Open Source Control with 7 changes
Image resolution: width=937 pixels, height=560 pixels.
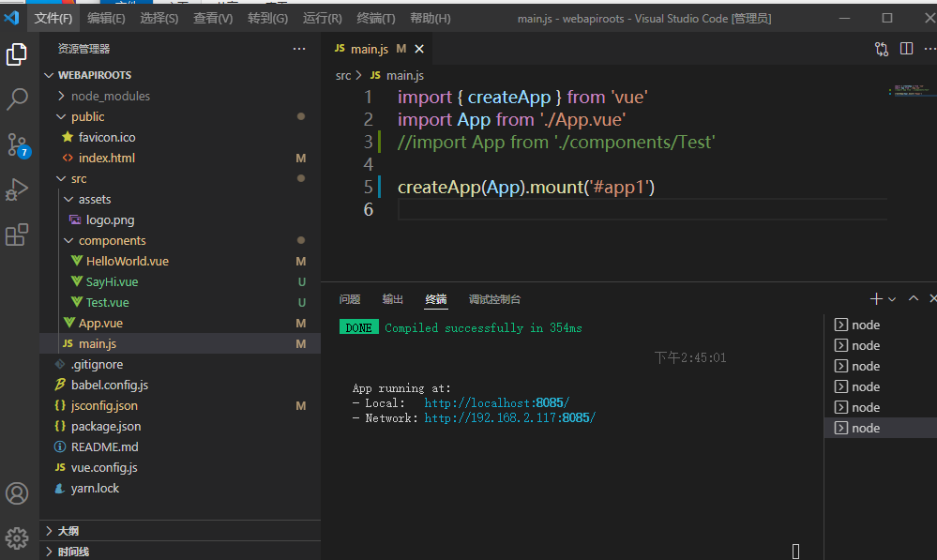coord(17,144)
